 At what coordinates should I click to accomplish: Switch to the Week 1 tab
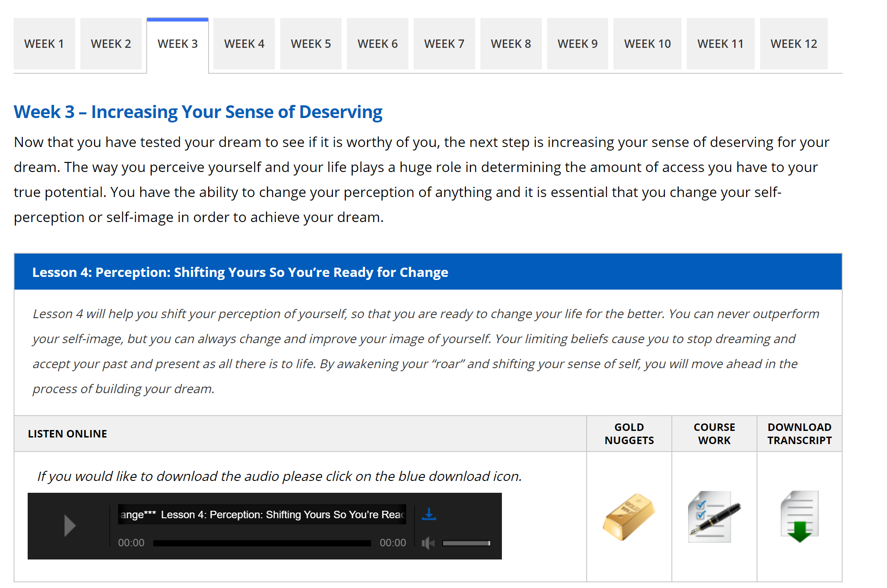point(44,44)
